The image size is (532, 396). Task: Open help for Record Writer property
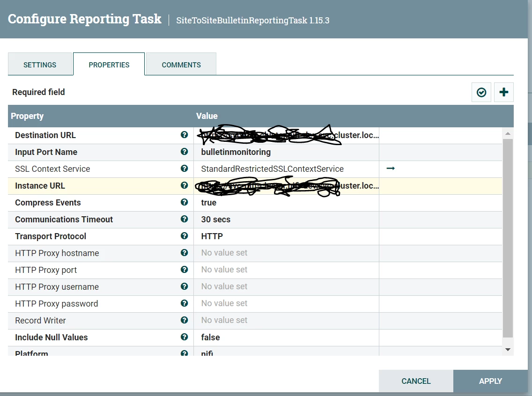click(x=184, y=320)
